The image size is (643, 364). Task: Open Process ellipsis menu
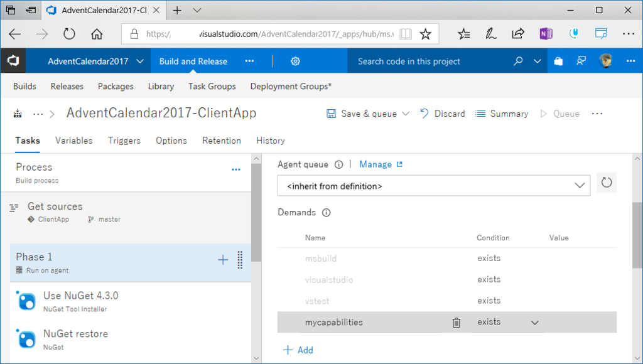pyautogui.click(x=236, y=169)
